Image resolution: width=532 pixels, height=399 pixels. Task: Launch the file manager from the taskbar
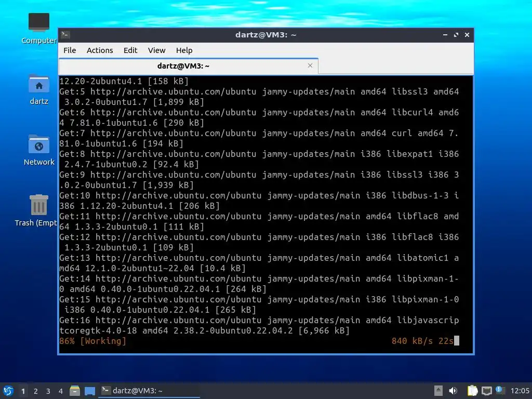[75, 391]
